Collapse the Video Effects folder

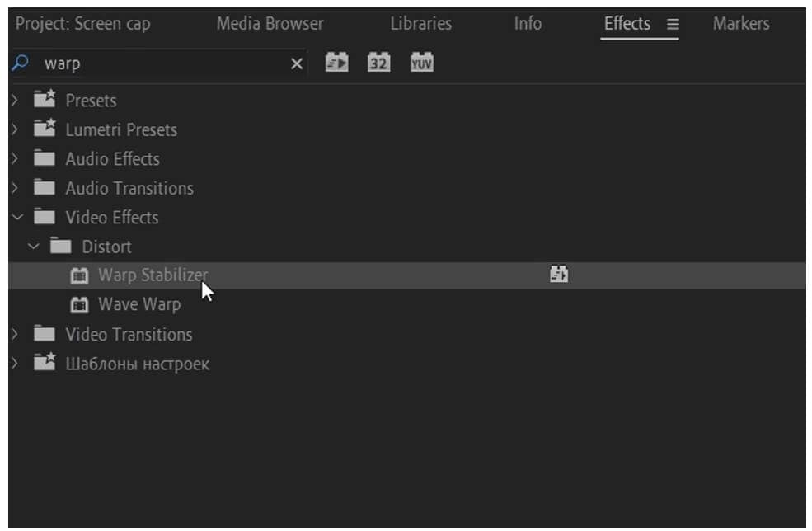click(16, 218)
